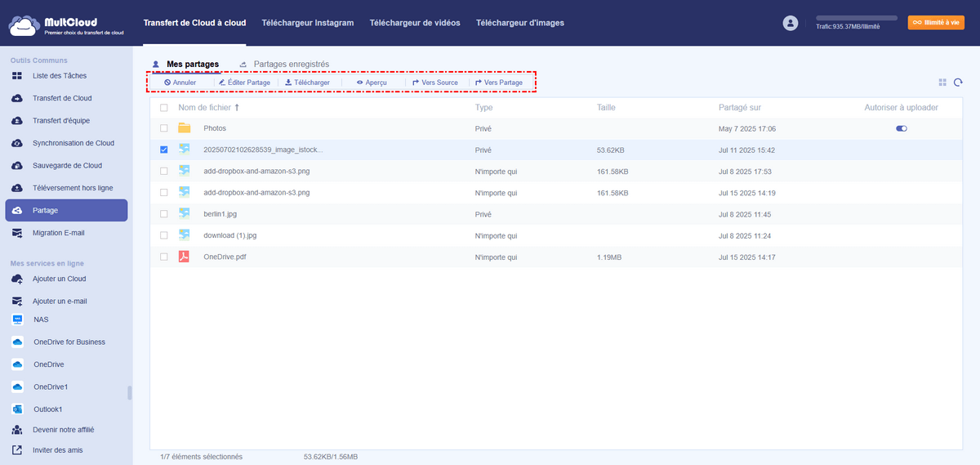Open Téléchargeur Instagram in top menu
This screenshot has height=465, width=980.
[307, 23]
